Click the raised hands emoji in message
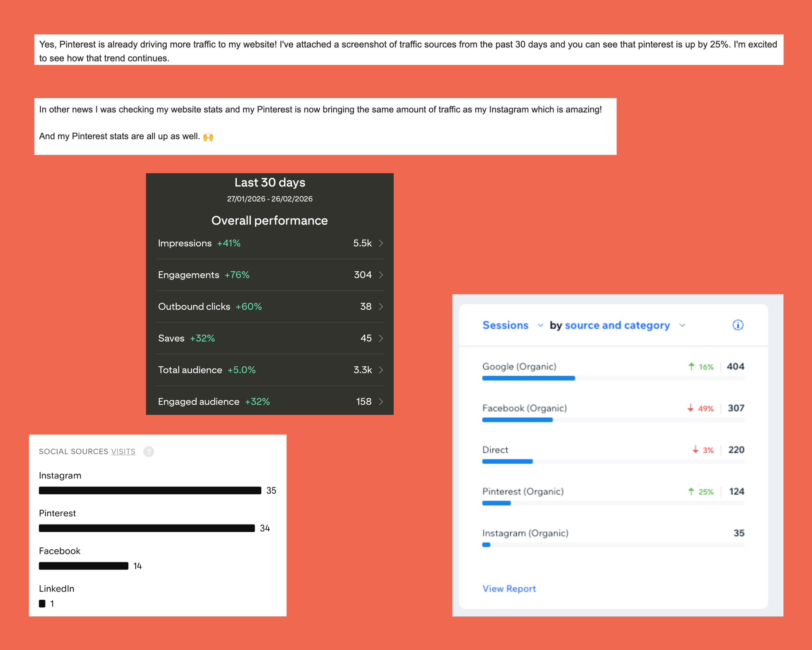This screenshot has width=812, height=650. point(208,137)
